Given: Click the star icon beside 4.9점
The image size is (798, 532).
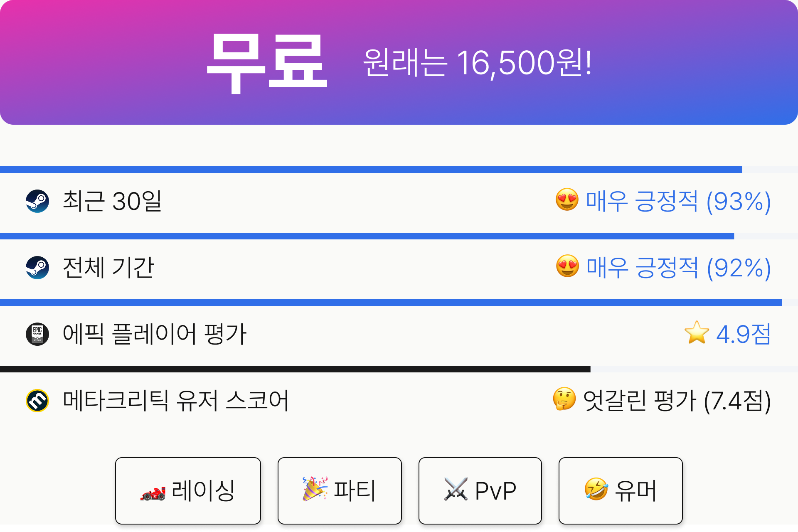Looking at the screenshot, I should coord(697,332).
